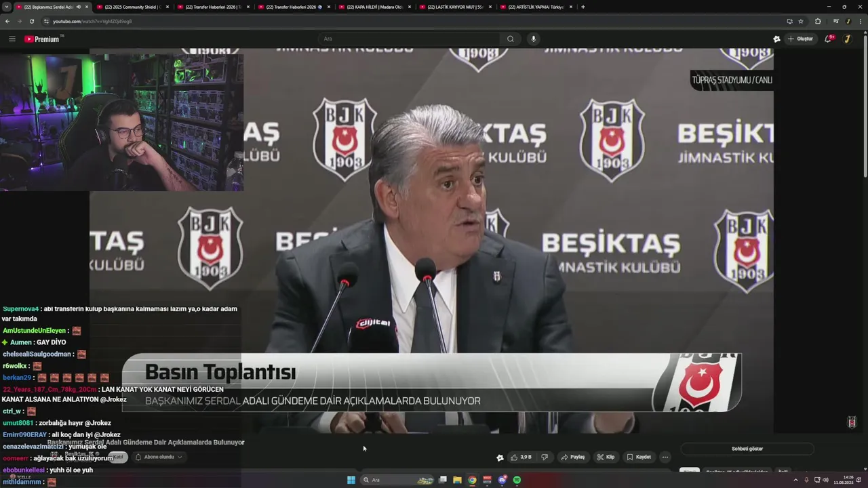The width and height of the screenshot is (868, 488).
Task: Switch to the 2025 Community Shield tab
Action: 132,7
